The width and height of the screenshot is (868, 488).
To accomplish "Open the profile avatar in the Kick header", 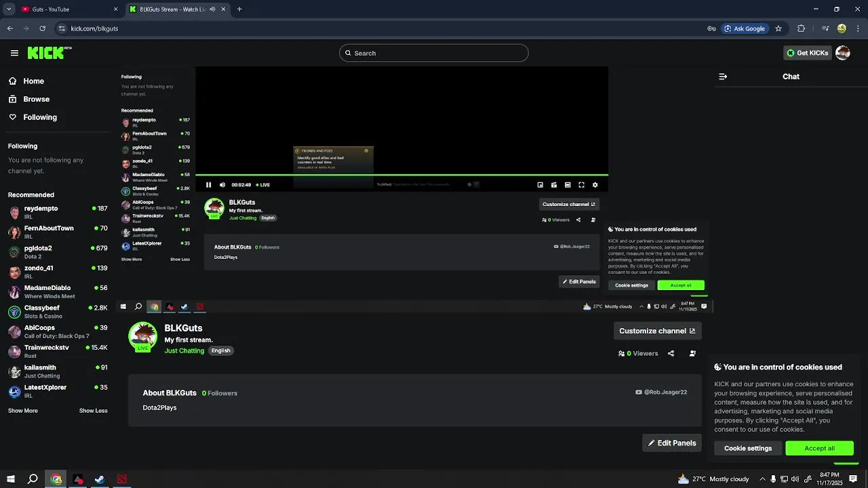I will 843,53.
